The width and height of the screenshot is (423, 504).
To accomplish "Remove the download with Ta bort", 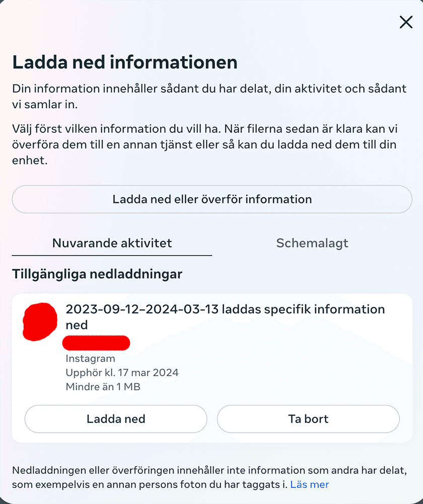I will (x=308, y=419).
